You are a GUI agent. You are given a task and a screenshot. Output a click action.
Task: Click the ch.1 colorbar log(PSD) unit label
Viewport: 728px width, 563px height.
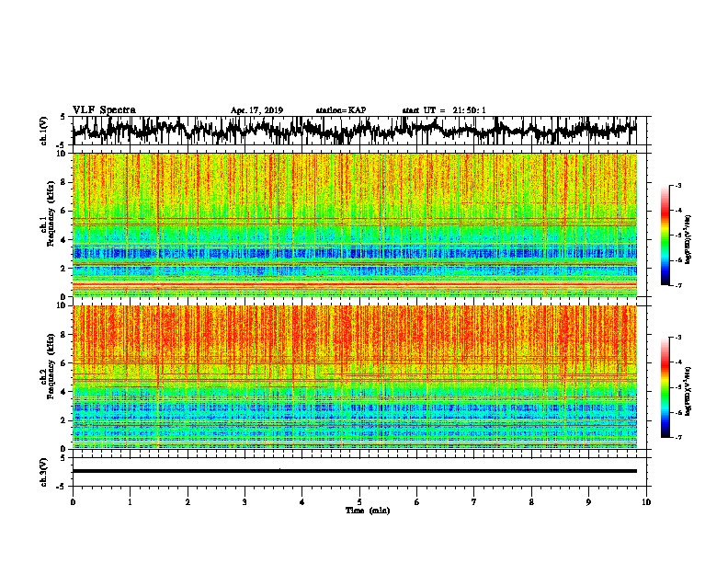(688, 240)
